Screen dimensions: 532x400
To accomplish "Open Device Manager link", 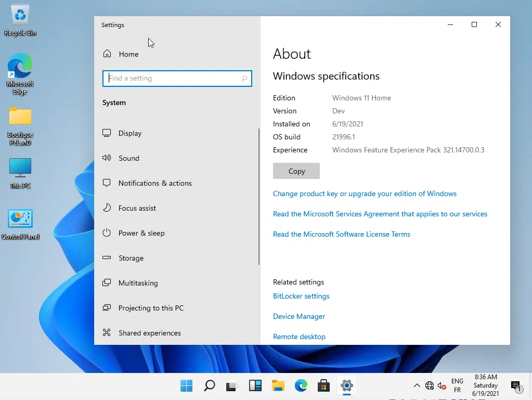I will coord(299,317).
